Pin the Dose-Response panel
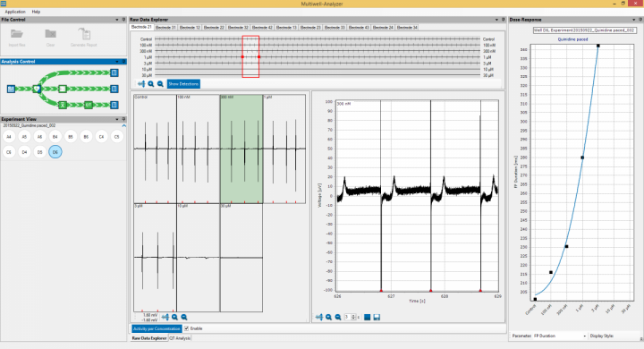The image size is (644, 349). pyautogui.click(x=640, y=20)
